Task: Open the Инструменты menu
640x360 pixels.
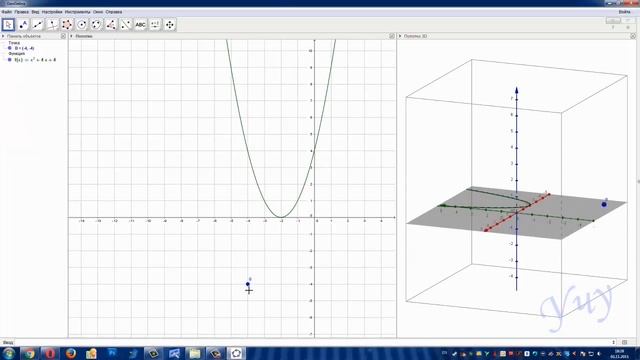Action: pyautogui.click(x=78, y=12)
